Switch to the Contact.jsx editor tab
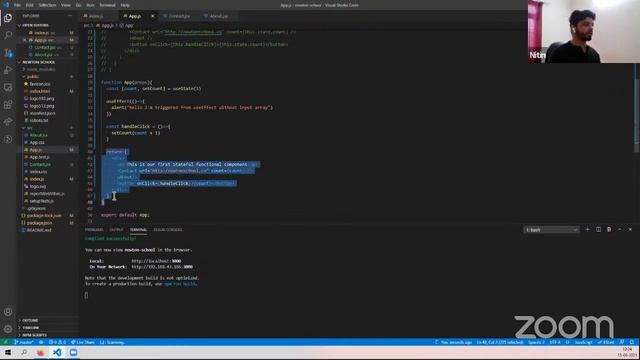This screenshot has height=360, width=640. pos(179,16)
